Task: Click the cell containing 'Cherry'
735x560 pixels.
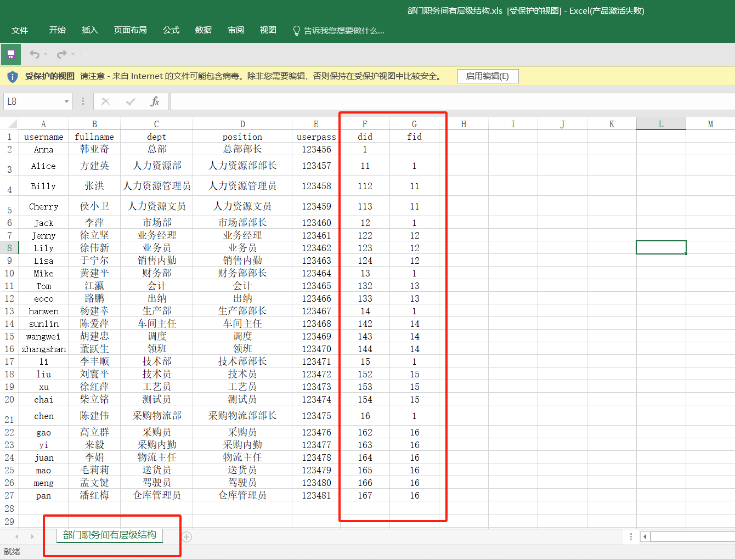Action: tap(43, 206)
